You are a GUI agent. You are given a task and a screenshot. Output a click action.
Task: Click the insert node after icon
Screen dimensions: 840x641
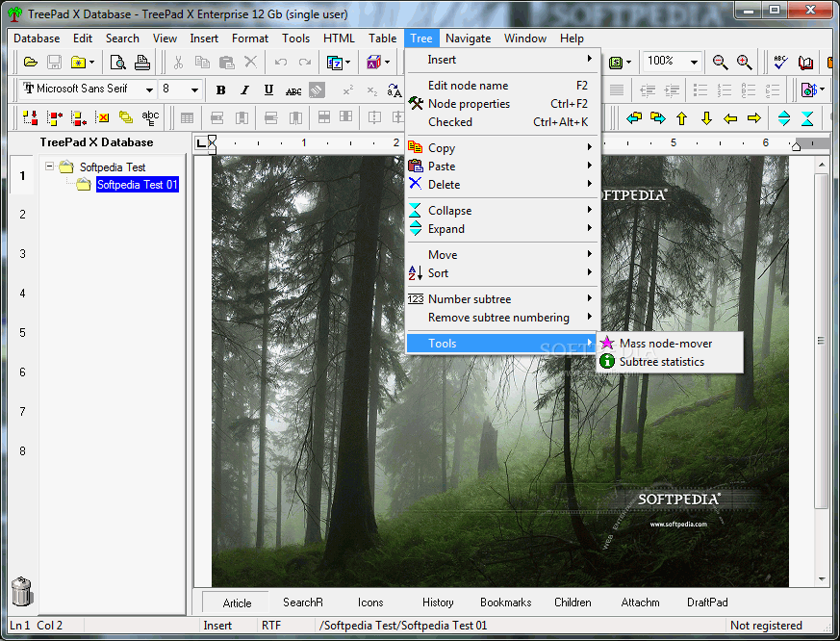pyautogui.click(x=78, y=117)
